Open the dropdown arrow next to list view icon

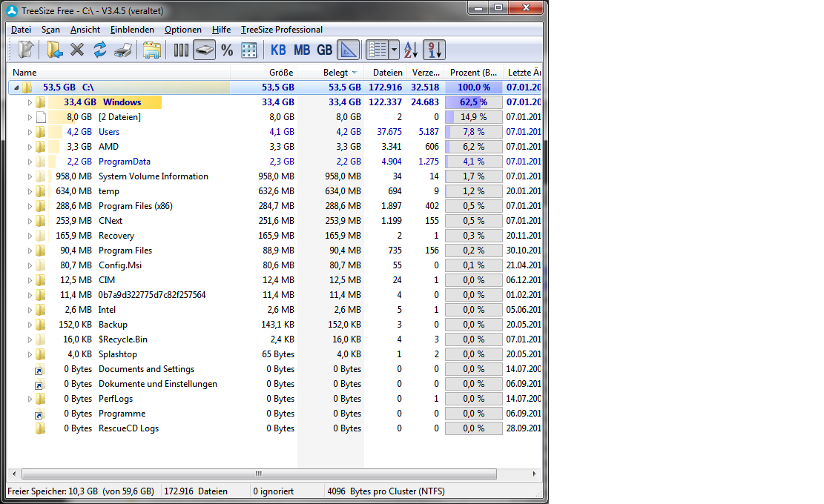coord(394,50)
